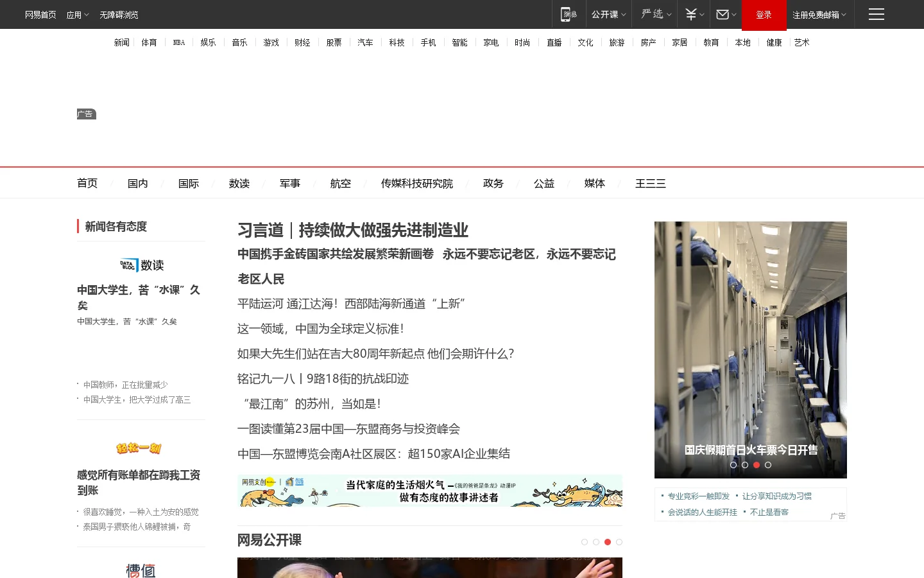This screenshot has width=924, height=578.
Task: Select fourth dot of train photo carousel
Action: coord(768,464)
